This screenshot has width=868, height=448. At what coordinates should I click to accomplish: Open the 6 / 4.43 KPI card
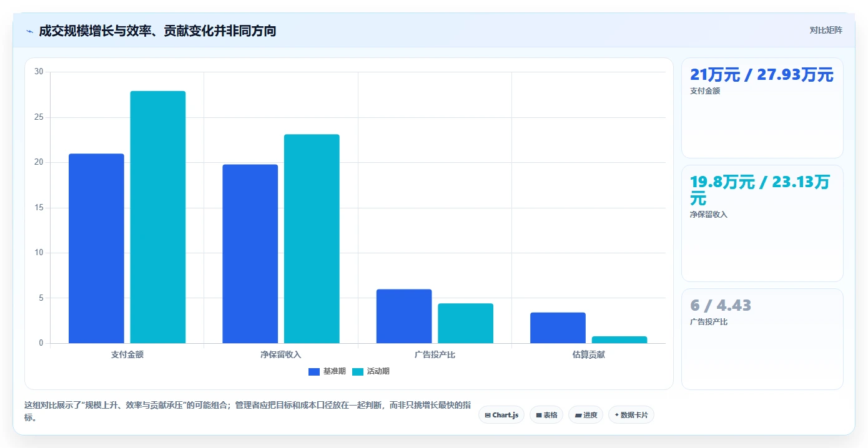(762, 339)
